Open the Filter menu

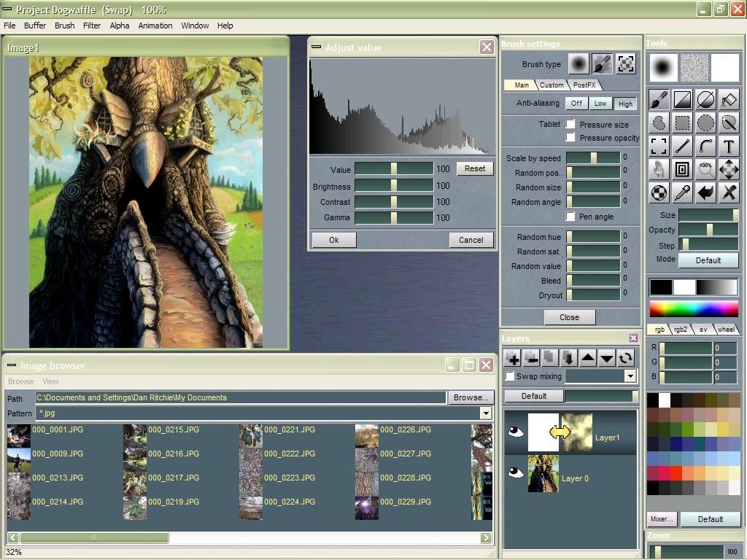pyautogui.click(x=92, y=26)
